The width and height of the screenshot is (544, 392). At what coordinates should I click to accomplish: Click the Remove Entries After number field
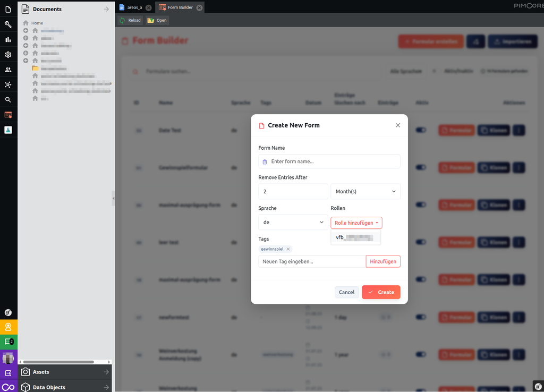[293, 192]
